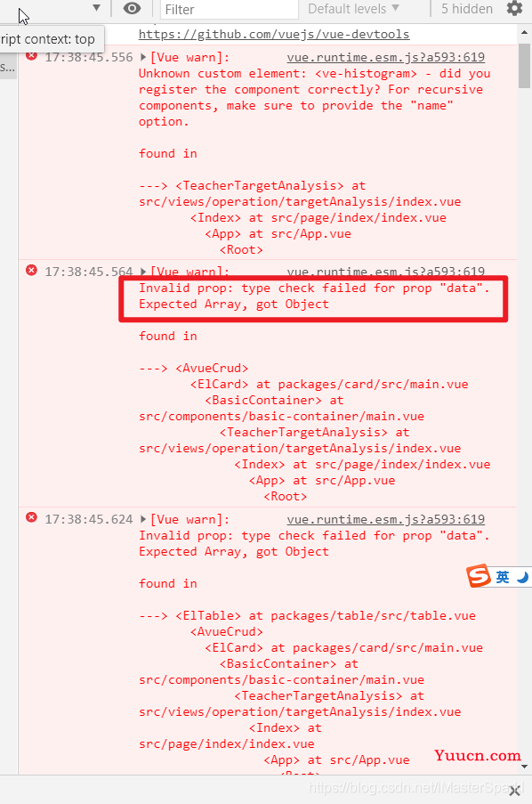This screenshot has height=804, width=532.
Task: Click the 5 hidden messages indicator
Action: 467,9
